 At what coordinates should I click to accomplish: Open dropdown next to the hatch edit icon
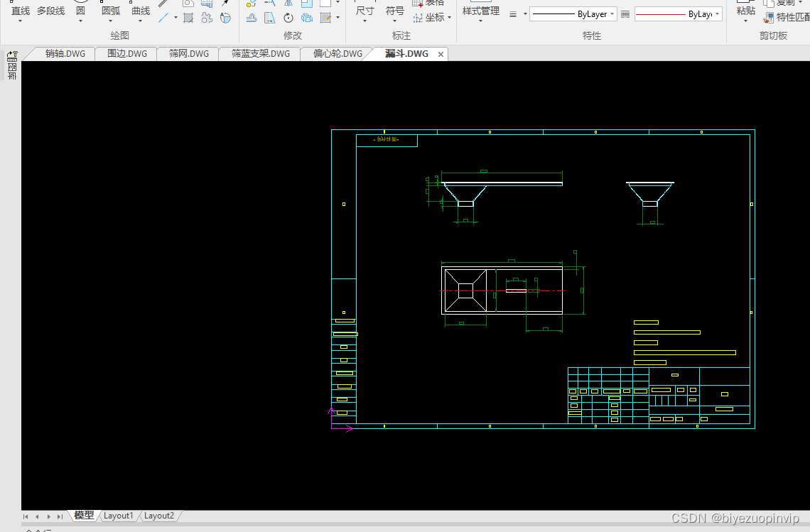(x=337, y=18)
